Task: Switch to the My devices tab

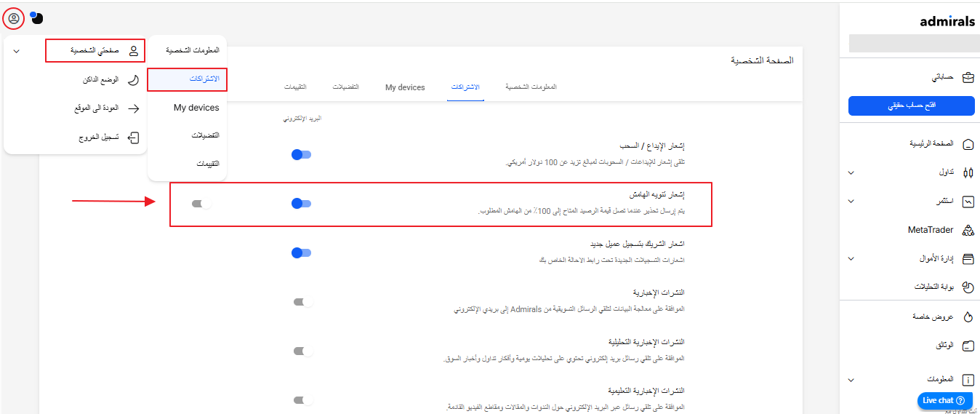Action: pos(405,87)
